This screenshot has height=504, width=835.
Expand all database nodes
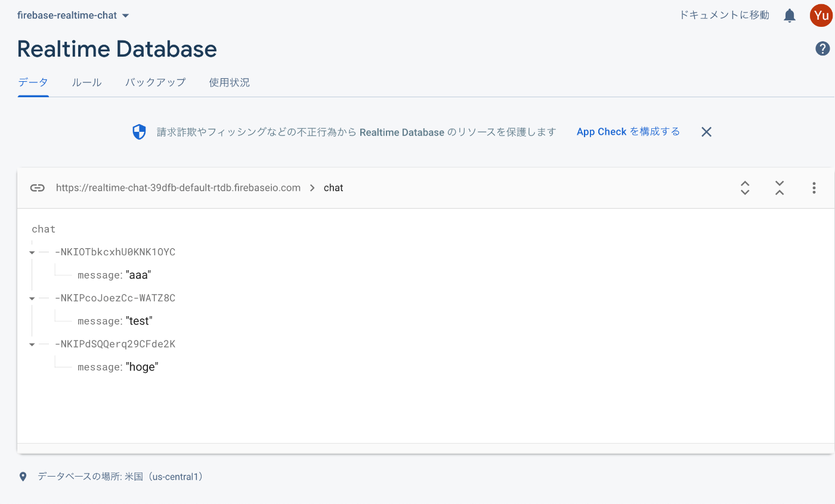(x=745, y=188)
